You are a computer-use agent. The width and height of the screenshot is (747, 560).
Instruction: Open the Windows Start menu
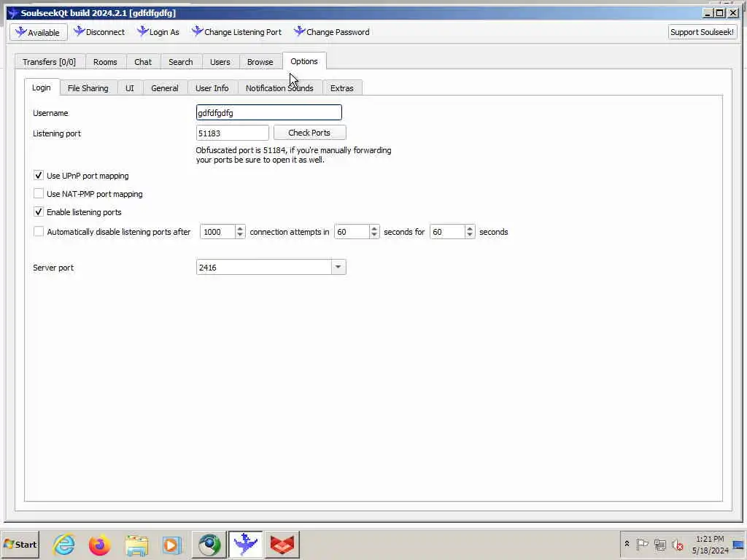tap(20, 544)
